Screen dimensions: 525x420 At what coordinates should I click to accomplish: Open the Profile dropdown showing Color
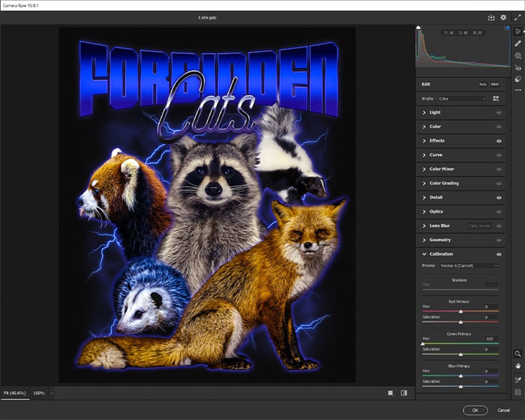click(461, 98)
